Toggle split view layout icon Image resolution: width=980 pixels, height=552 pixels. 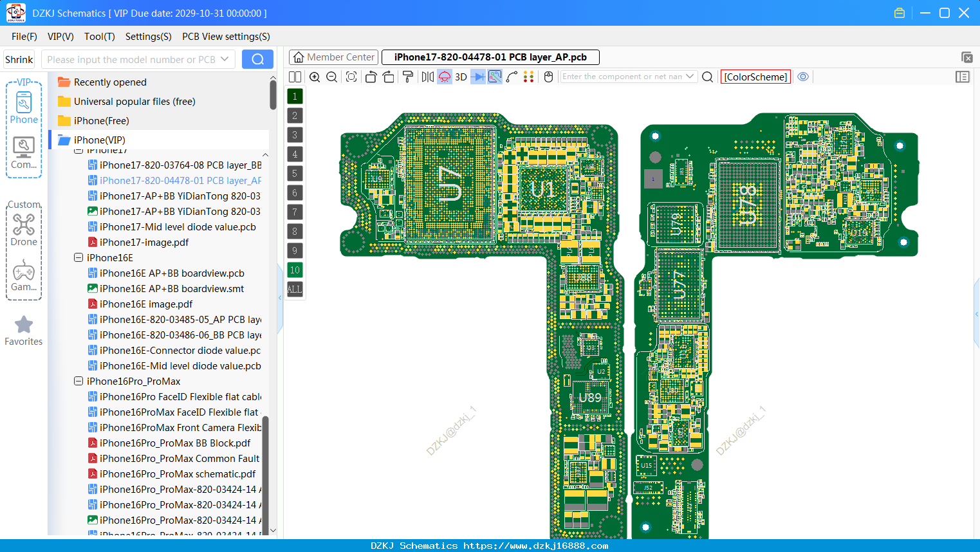tap(295, 77)
